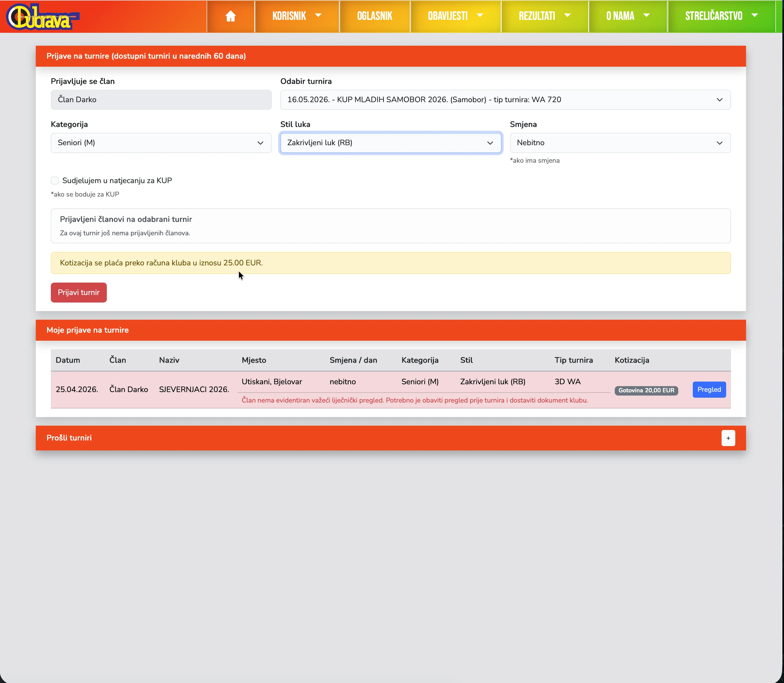Open the Kategorija dropdown
This screenshot has width=784, height=683.
(x=161, y=143)
